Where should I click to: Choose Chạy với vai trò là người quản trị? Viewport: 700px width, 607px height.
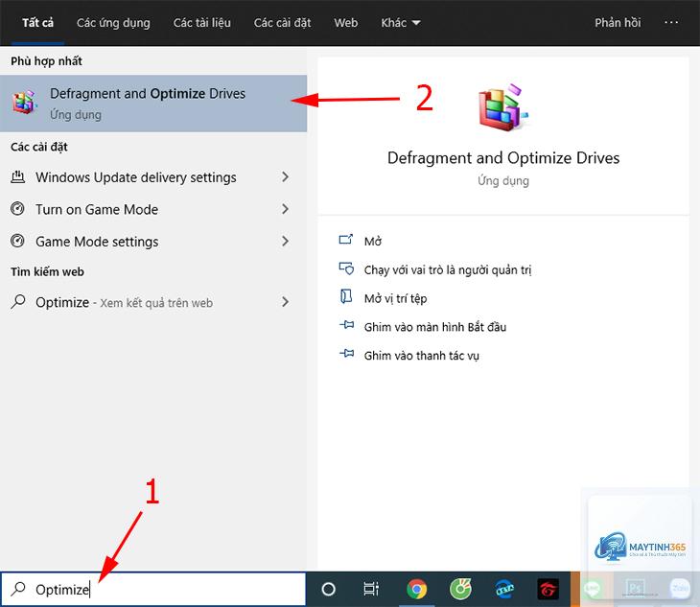[448, 270]
